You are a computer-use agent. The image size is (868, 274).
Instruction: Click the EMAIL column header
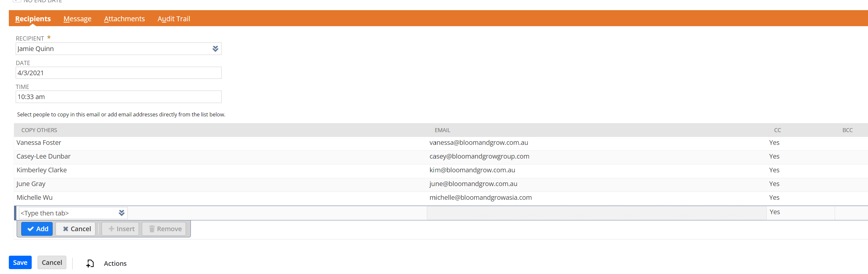tap(442, 130)
